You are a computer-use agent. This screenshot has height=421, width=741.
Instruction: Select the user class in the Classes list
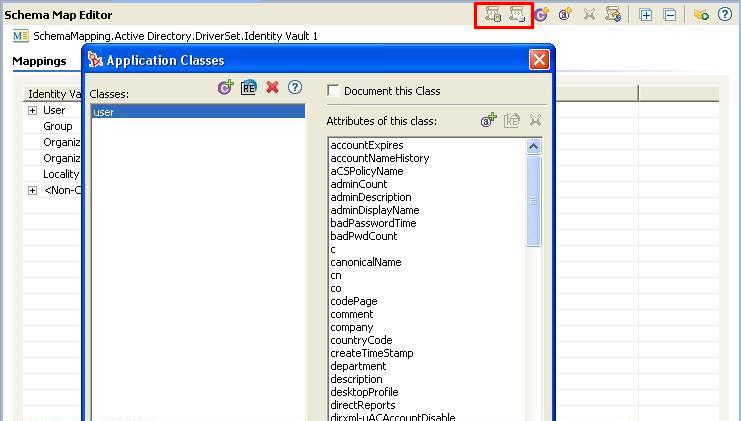198,112
